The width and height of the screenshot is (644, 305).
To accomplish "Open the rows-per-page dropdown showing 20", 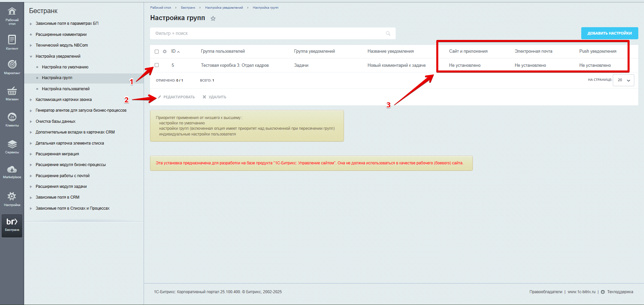I will [x=623, y=80].
